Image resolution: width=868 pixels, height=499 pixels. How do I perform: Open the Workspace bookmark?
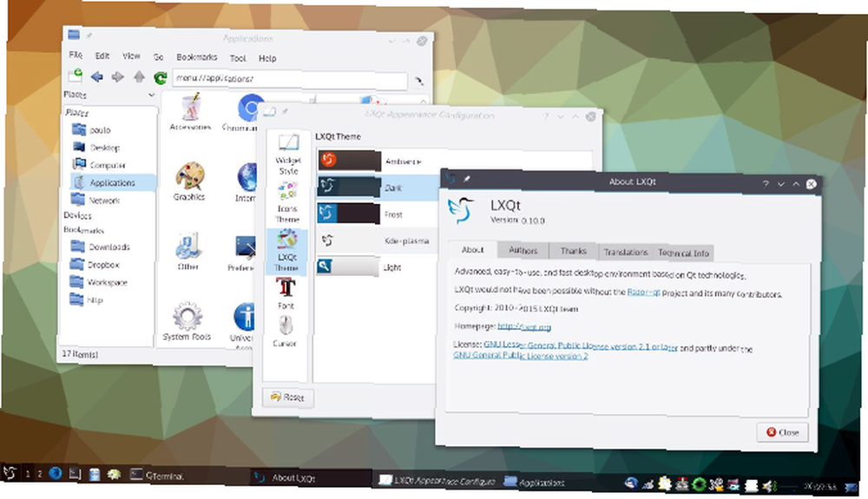(107, 282)
